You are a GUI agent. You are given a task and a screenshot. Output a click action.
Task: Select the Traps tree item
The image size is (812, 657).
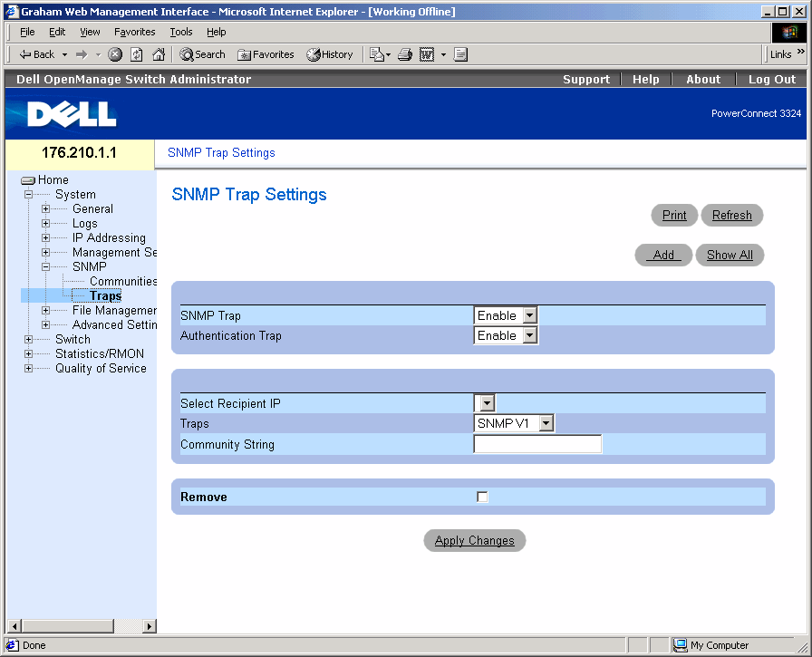tap(106, 296)
